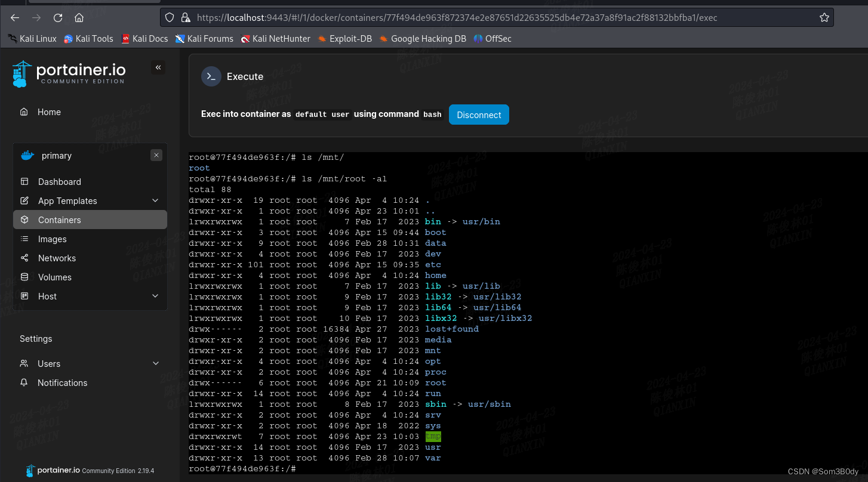Click the portainer.io logo
This screenshot has height=482, width=868.
(69, 73)
